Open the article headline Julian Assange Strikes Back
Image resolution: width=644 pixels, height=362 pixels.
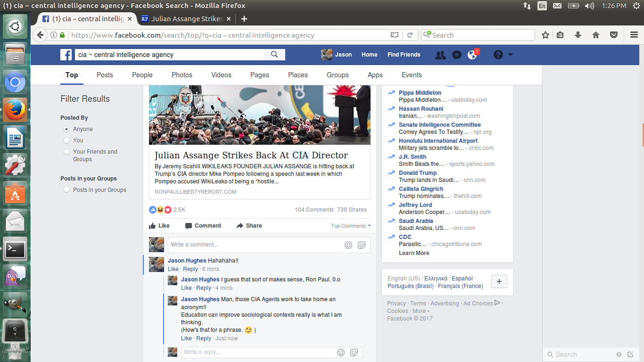point(251,156)
